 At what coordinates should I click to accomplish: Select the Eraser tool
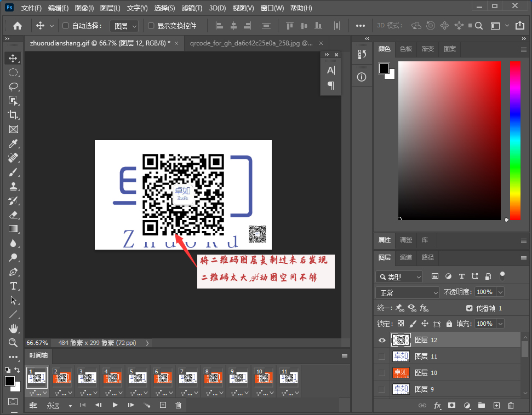coord(13,215)
